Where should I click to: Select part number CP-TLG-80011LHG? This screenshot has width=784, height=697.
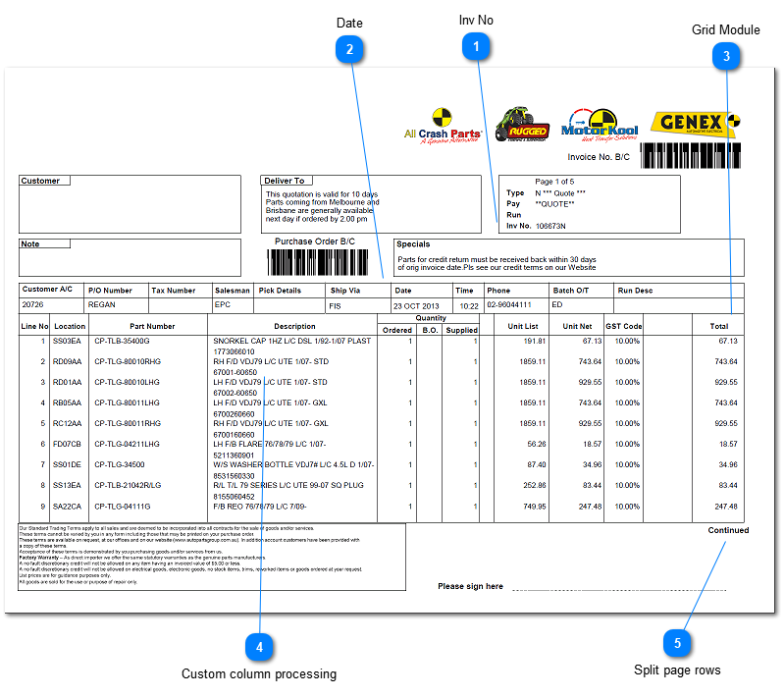tap(127, 402)
